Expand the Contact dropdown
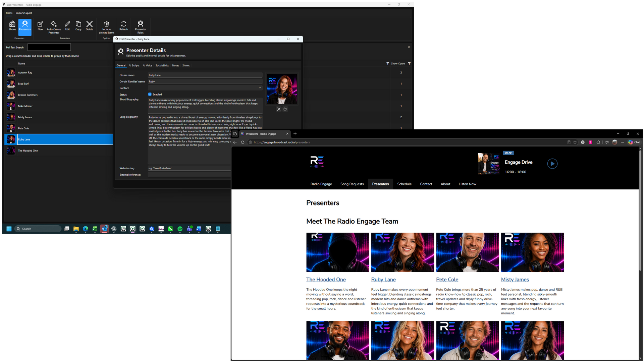 [260, 88]
